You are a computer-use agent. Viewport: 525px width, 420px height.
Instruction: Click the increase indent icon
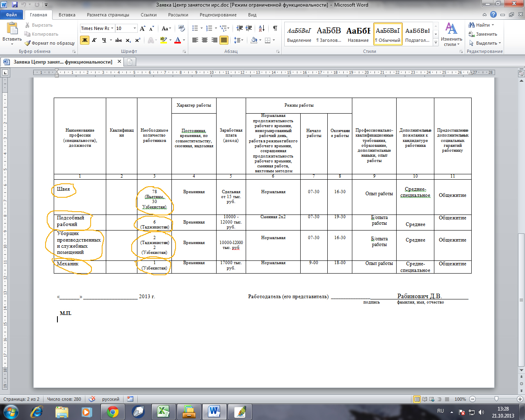coord(249,28)
